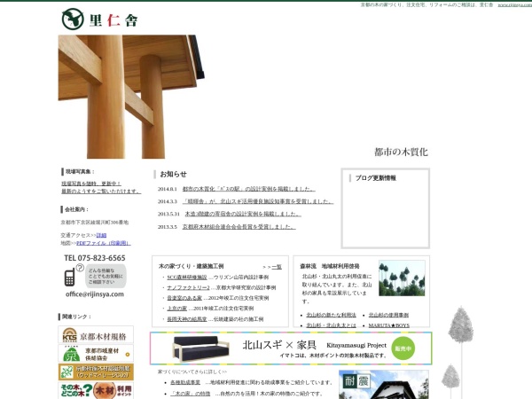Open the 「木の家」の特徴 link
Image resolution: width=532 pixels, height=399 pixels.
click(190, 394)
